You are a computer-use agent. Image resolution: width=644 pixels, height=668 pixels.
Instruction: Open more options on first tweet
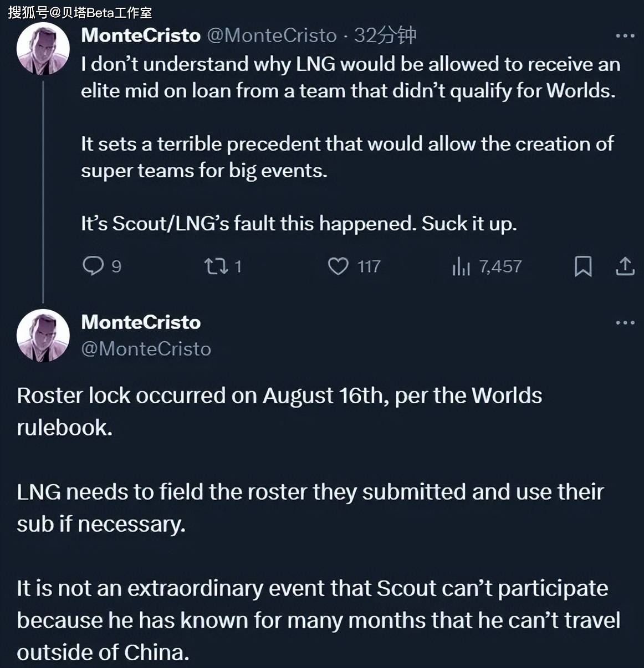coord(625,36)
